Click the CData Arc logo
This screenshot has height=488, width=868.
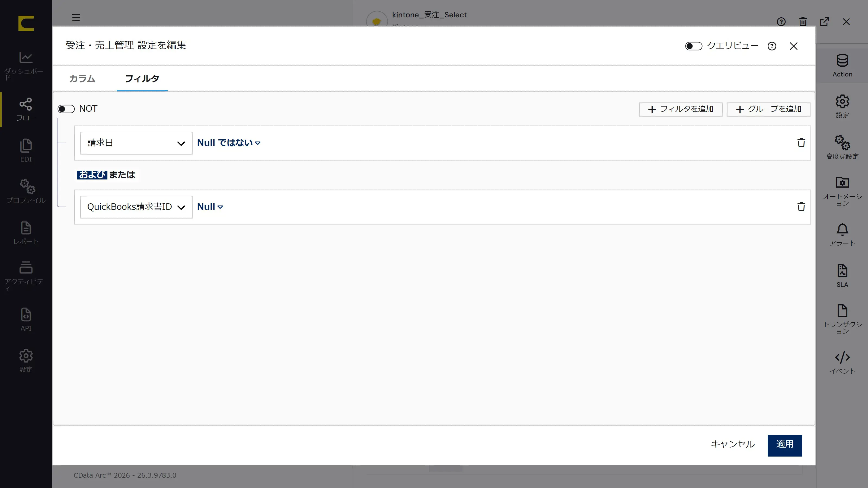click(26, 23)
